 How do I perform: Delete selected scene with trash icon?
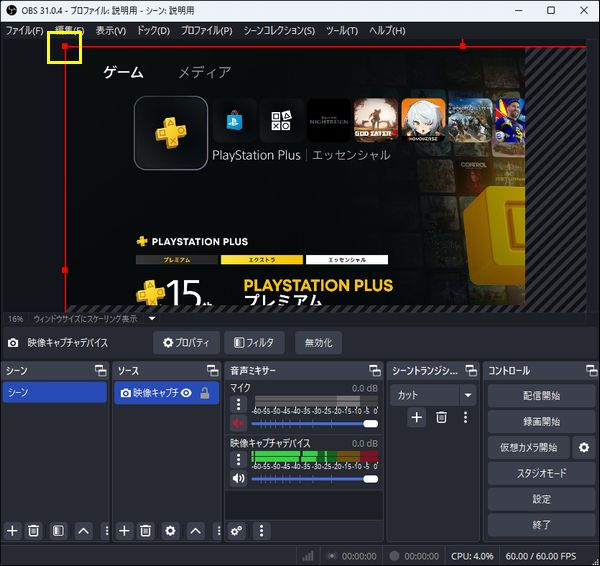33,531
